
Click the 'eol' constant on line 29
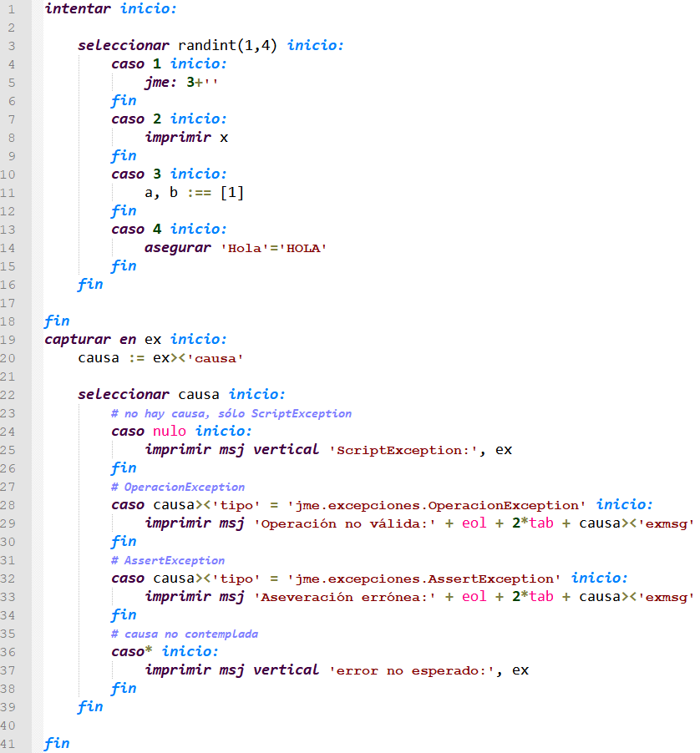click(474, 523)
